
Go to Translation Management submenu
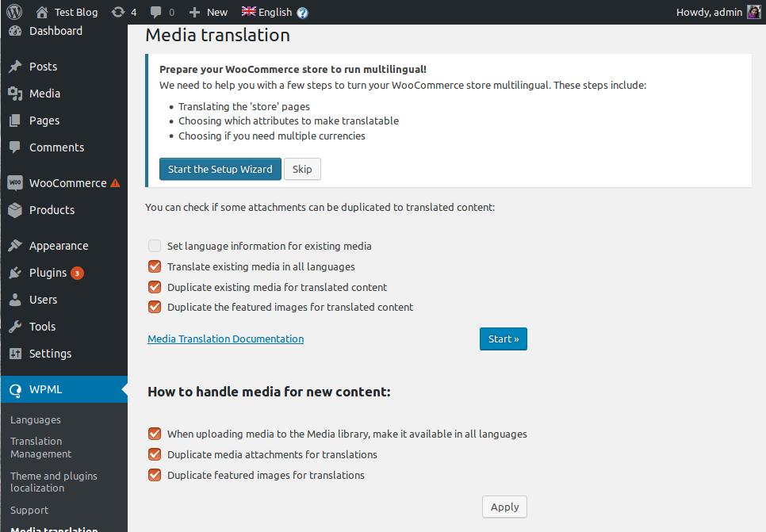41,447
